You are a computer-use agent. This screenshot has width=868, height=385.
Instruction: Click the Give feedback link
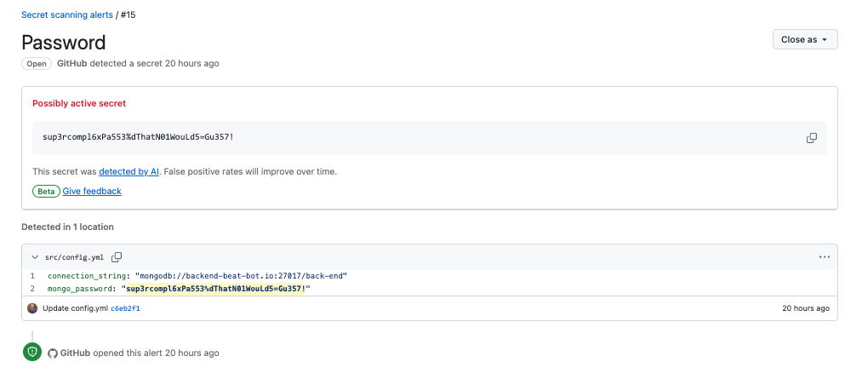pos(92,191)
